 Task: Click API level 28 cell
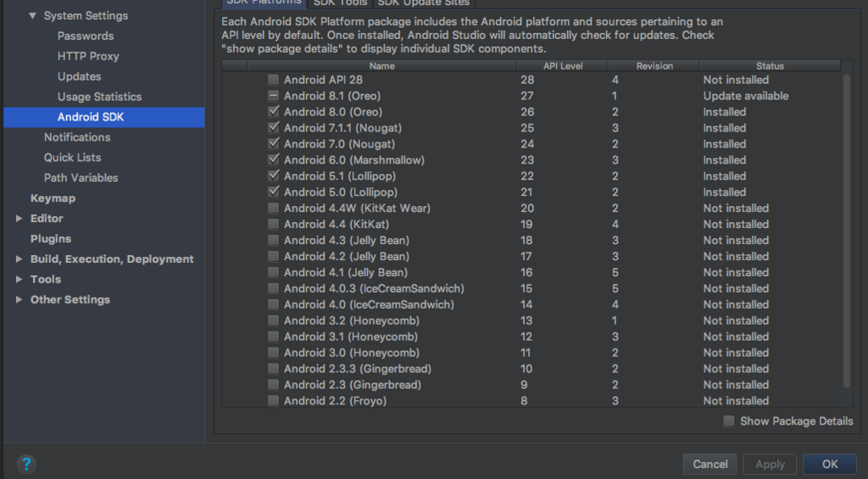(527, 80)
